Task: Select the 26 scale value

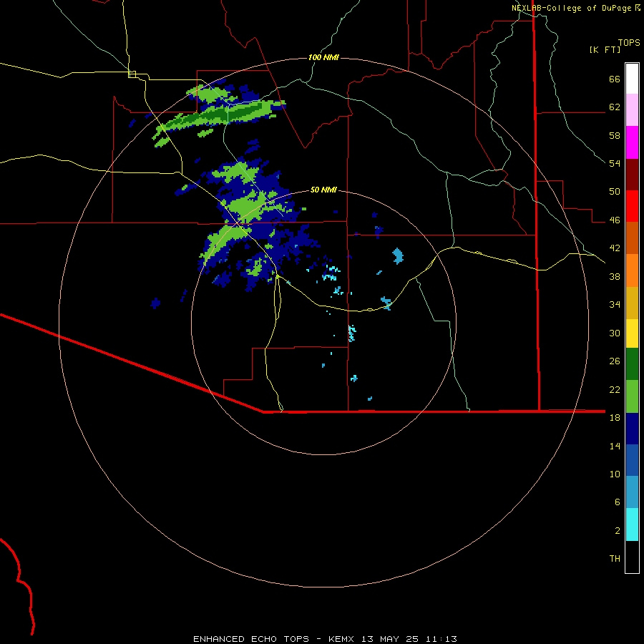Action: (x=615, y=361)
